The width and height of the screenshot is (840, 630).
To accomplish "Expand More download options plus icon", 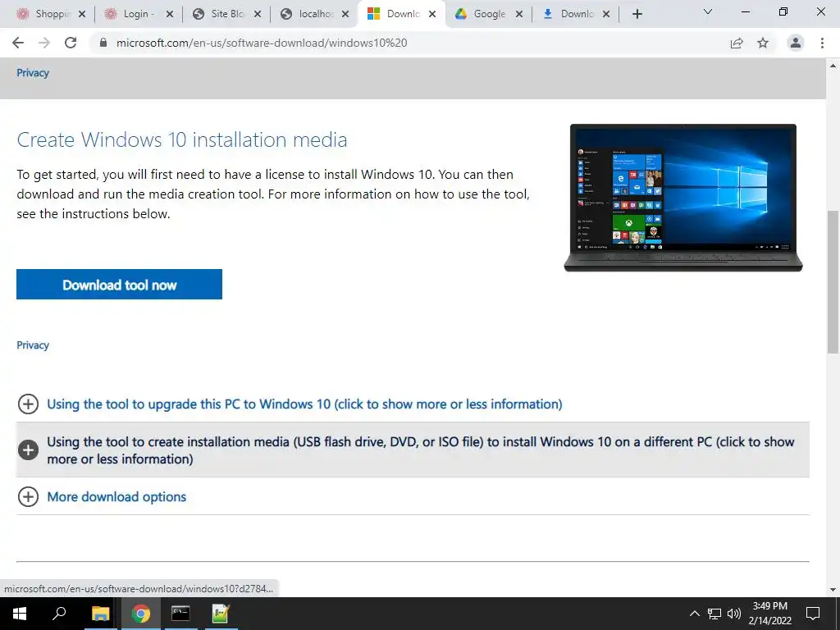I will coord(28,496).
